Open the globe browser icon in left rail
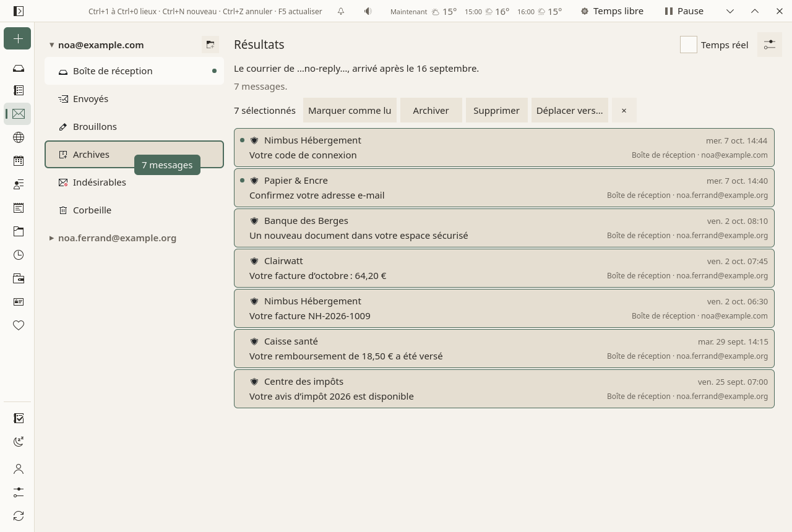 coord(19,137)
